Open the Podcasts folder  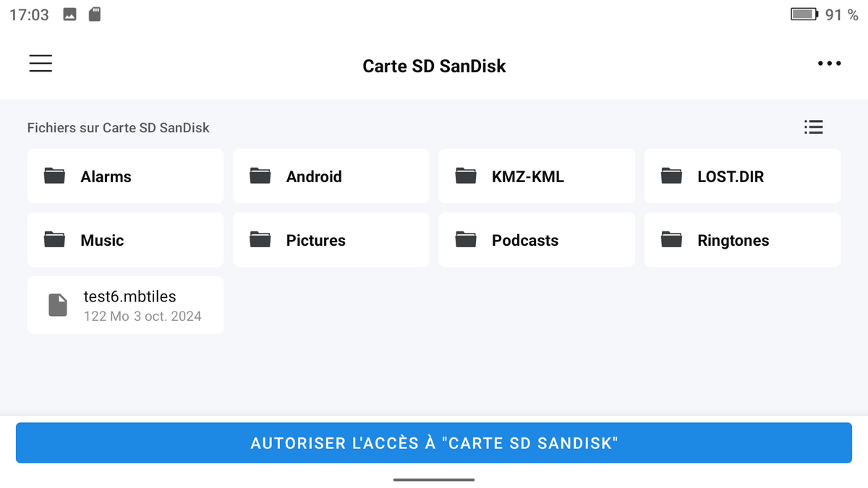(x=536, y=240)
